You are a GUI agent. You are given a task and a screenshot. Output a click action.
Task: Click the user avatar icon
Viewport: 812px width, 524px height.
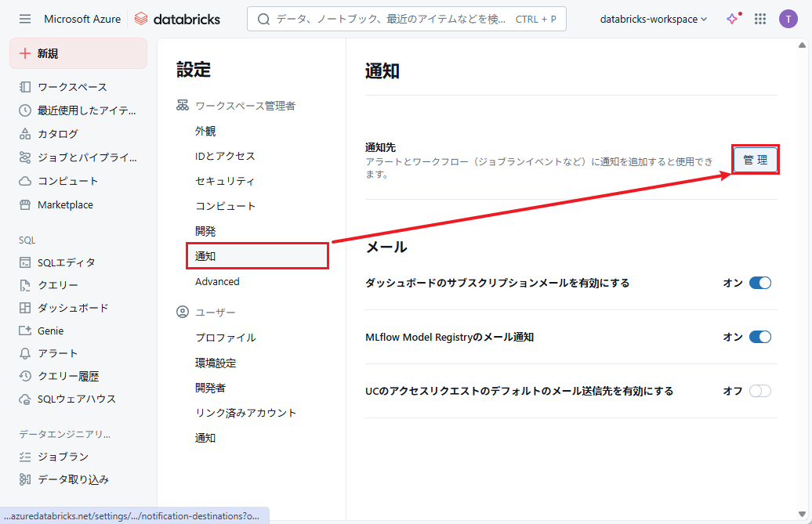788,19
